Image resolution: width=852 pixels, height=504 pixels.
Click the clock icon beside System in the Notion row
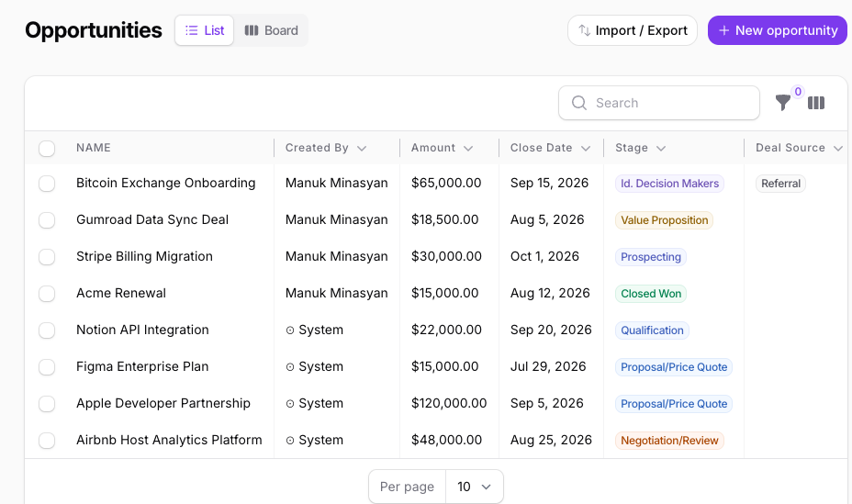[x=290, y=330]
